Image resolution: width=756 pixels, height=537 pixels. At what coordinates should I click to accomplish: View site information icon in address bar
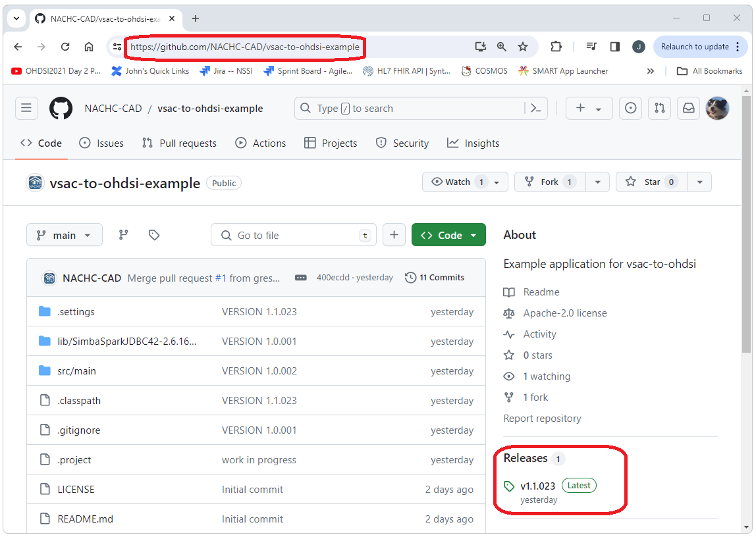click(117, 47)
